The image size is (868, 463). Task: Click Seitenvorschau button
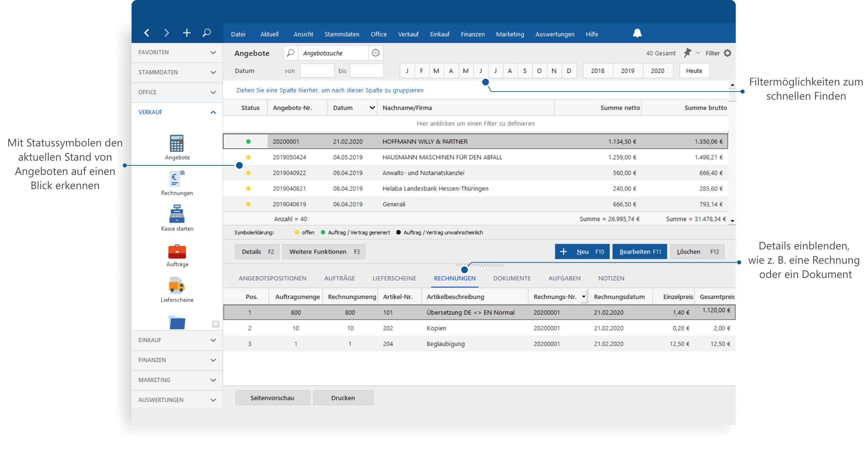click(272, 398)
